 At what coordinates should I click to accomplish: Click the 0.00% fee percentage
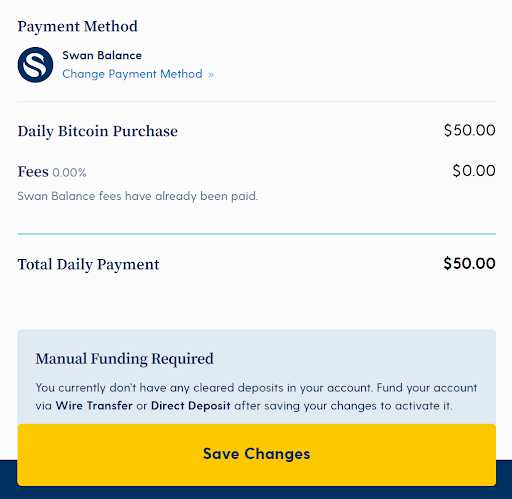coord(69,172)
